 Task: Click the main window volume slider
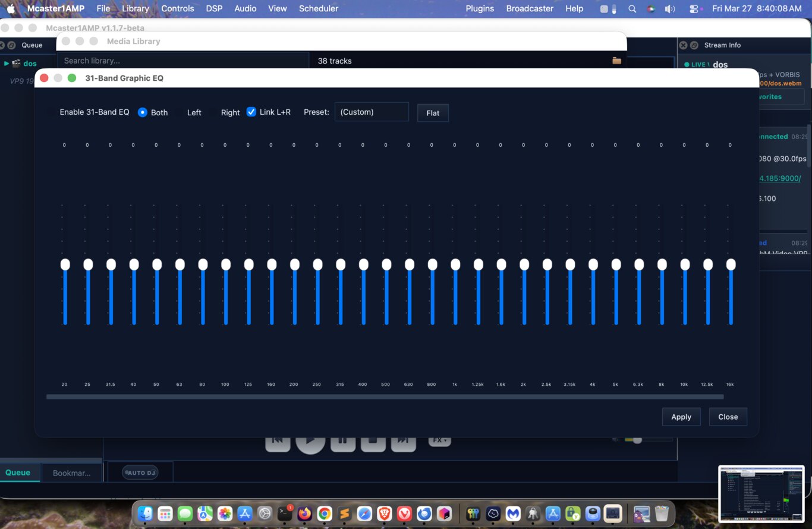[x=648, y=440]
